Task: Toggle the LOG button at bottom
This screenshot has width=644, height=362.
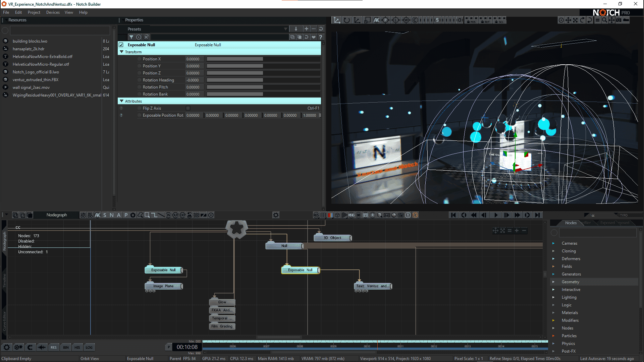Action: click(x=89, y=347)
